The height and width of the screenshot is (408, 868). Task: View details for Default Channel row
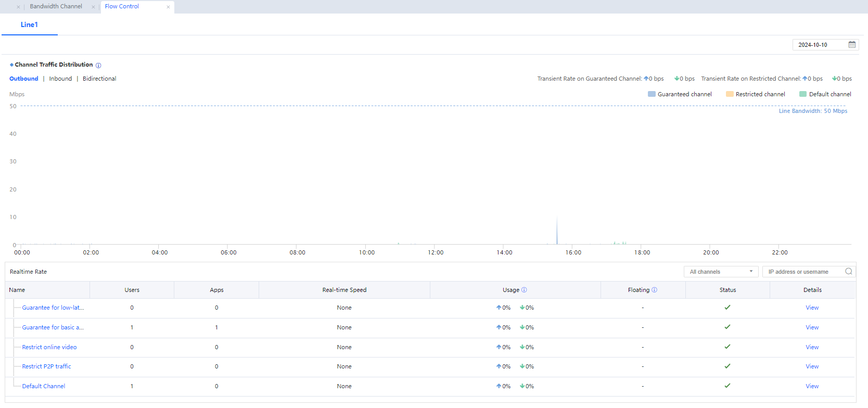click(x=812, y=386)
